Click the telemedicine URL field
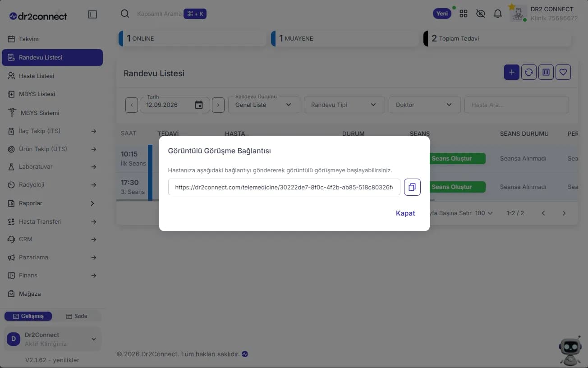The width and height of the screenshot is (588, 368). [x=284, y=187]
